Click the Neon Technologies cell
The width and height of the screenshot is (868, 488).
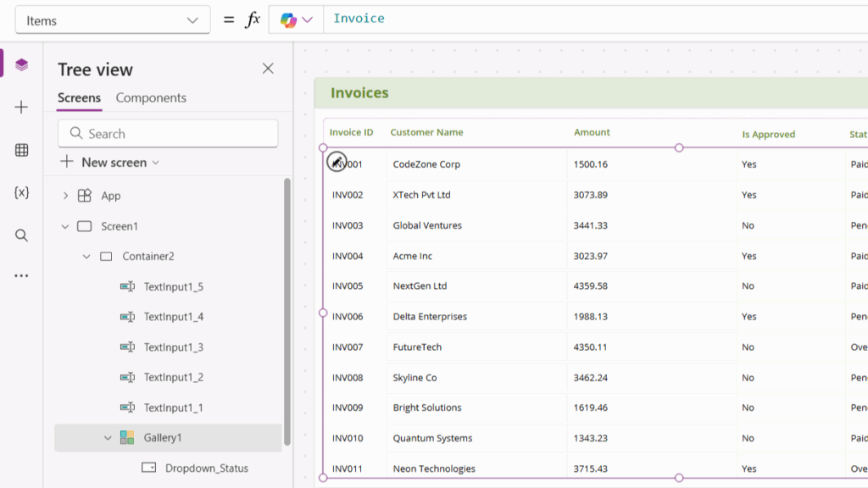[x=434, y=469]
